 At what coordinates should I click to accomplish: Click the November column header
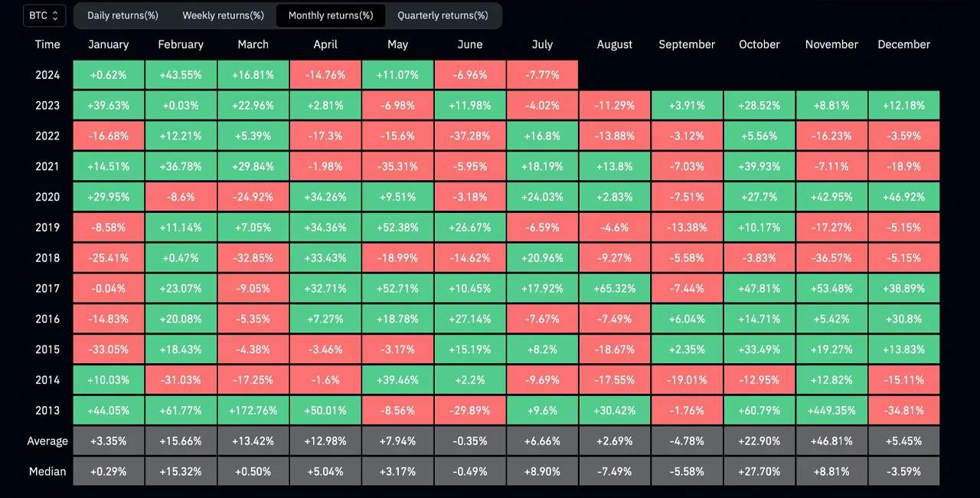(831, 44)
